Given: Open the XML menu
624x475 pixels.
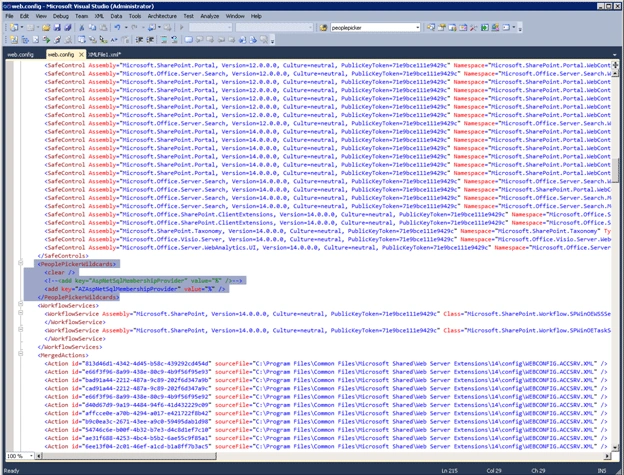Looking at the screenshot, I should coord(99,16).
